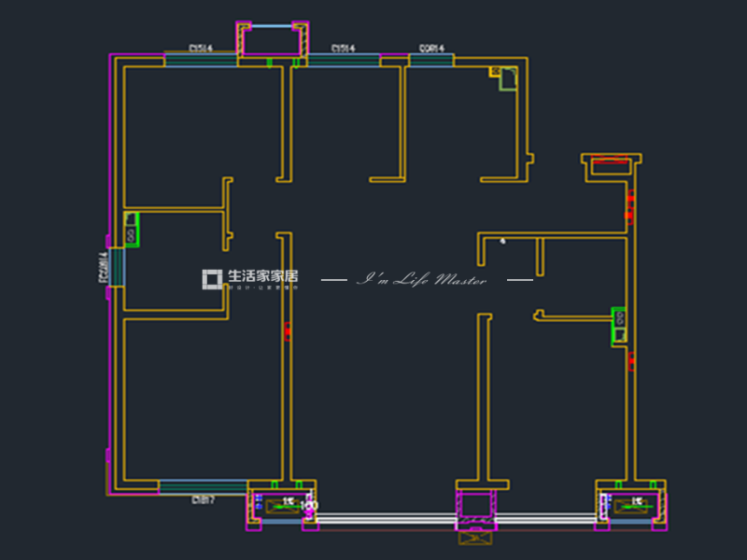747x560 pixels.
Task: Select the magenta bay projection at top
Action: 273,39
